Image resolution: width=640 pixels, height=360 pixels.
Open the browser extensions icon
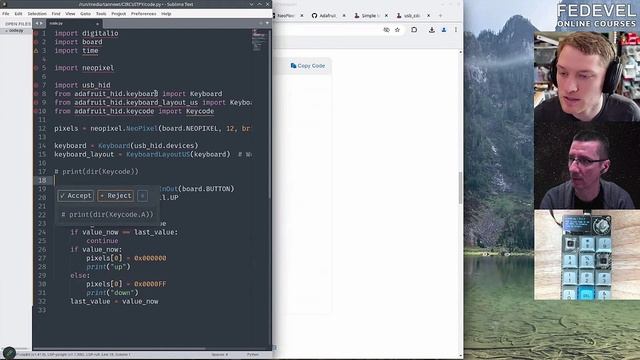click(x=414, y=30)
